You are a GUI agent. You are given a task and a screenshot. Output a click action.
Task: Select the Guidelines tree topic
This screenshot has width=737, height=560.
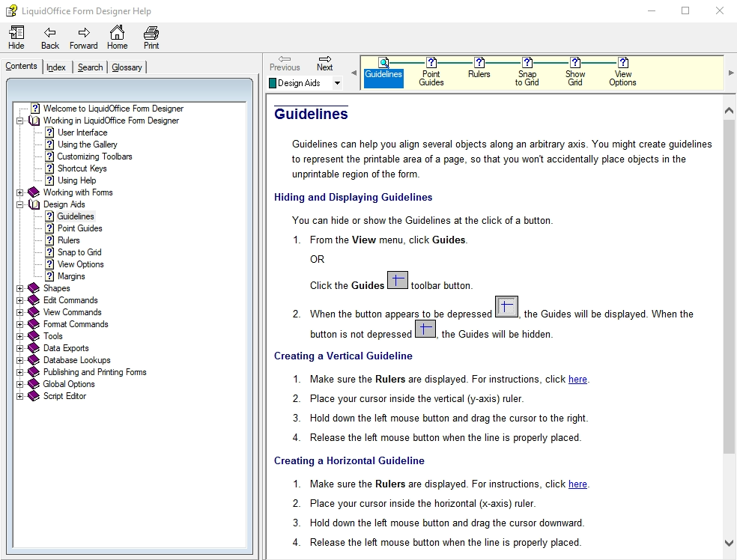(x=76, y=216)
